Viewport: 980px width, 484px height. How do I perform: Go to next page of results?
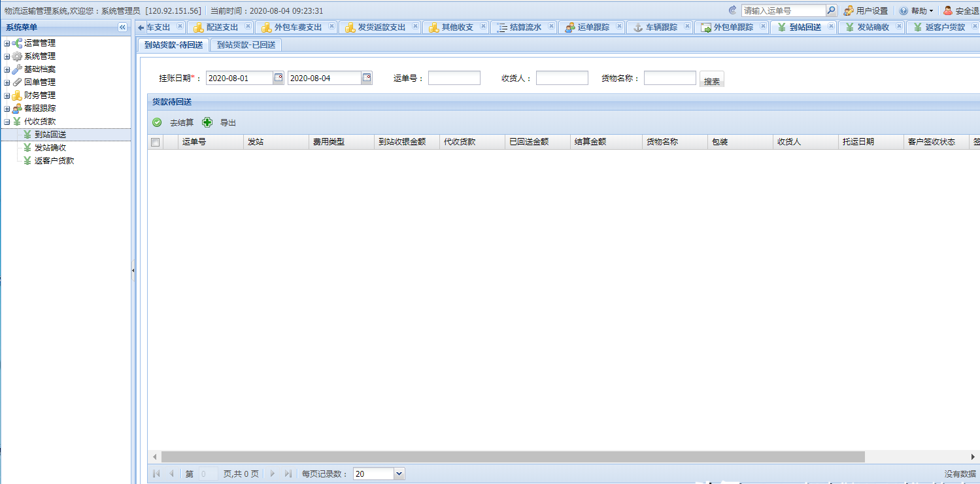[273, 474]
